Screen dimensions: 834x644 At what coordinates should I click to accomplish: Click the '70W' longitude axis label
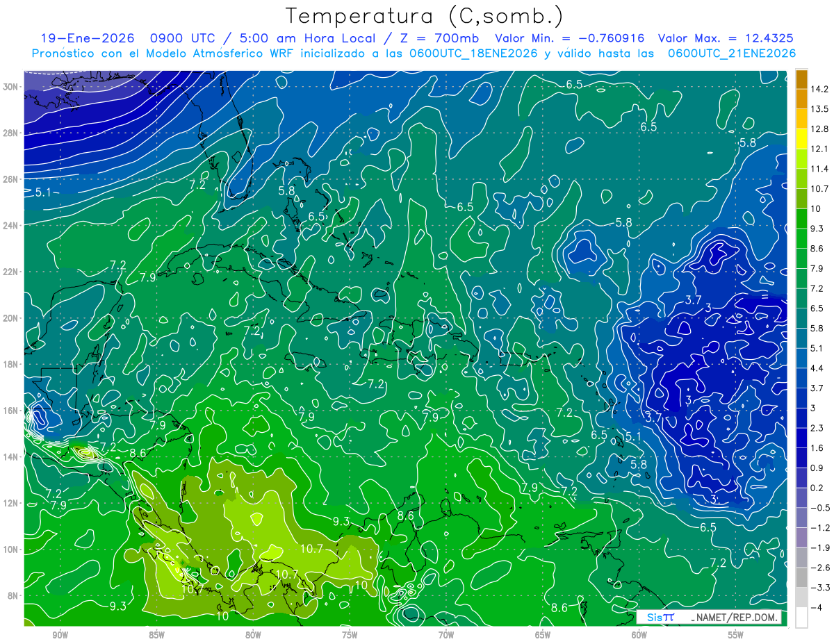point(446,635)
